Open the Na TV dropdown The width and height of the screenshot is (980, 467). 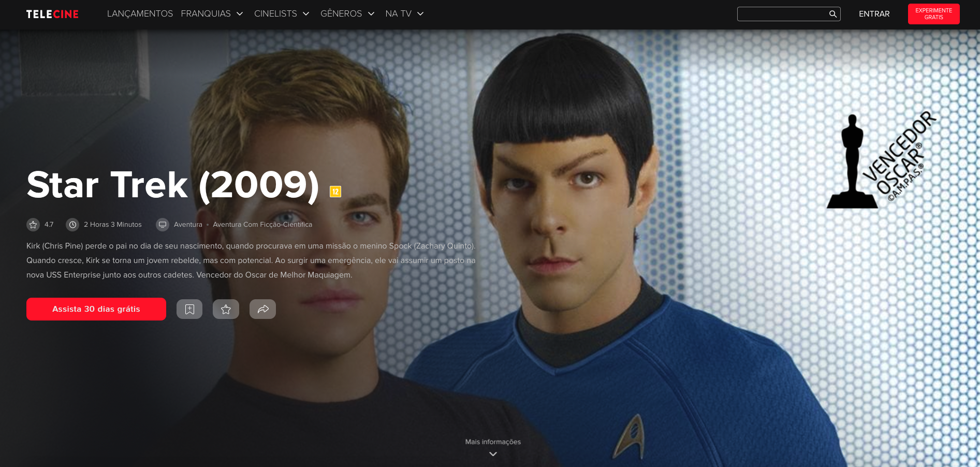[x=404, y=14]
